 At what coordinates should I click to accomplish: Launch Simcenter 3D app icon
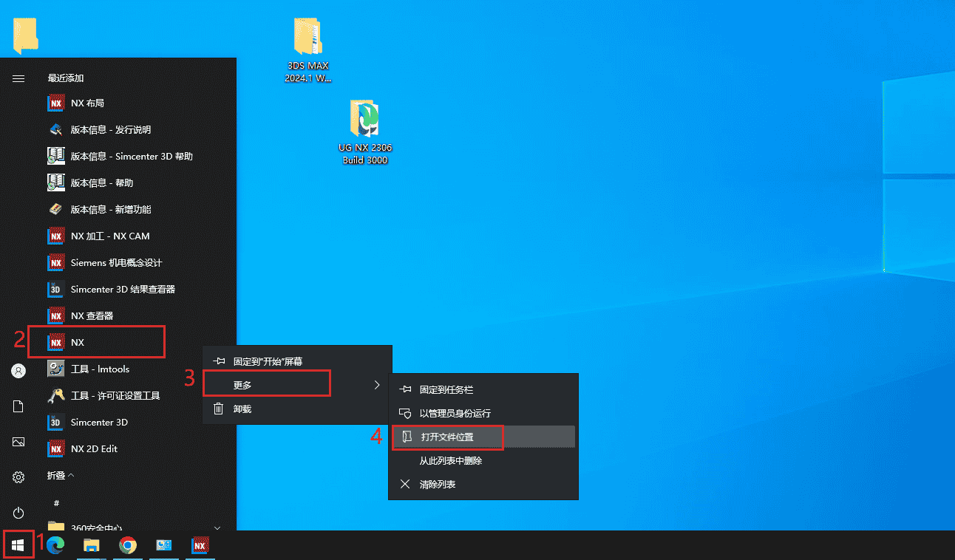click(56, 423)
